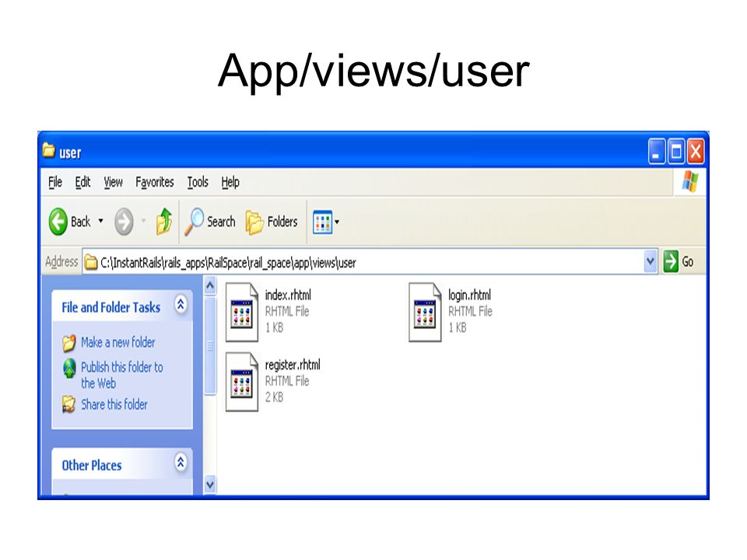
Task: Minimize the user window
Action: point(657,152)
